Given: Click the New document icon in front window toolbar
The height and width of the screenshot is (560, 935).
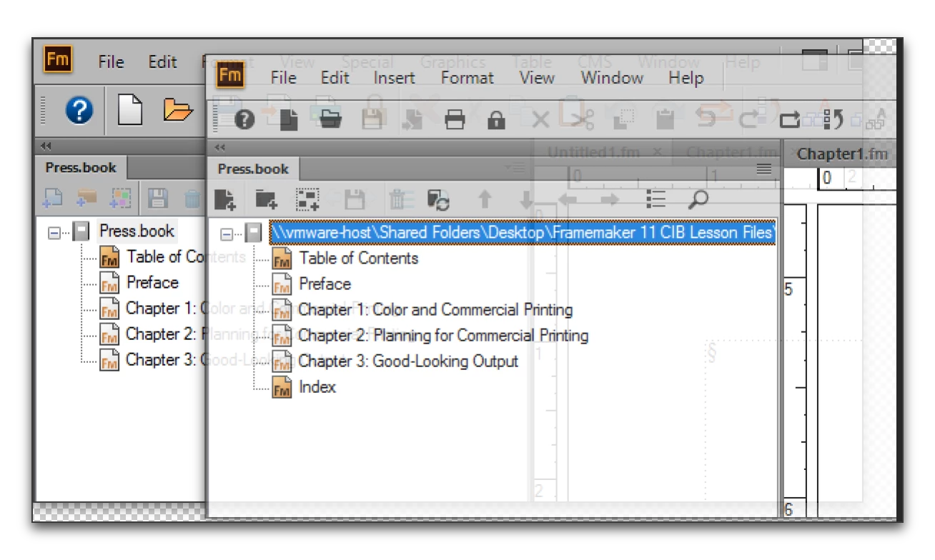Looking at the screenshot, I should pyautogui.click(x=289, y=119).
